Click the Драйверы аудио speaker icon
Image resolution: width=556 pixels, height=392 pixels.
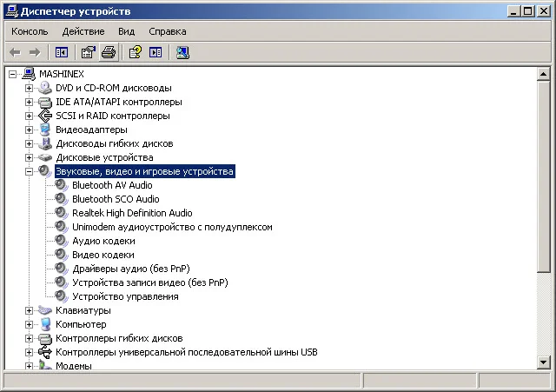pos(62,269)
